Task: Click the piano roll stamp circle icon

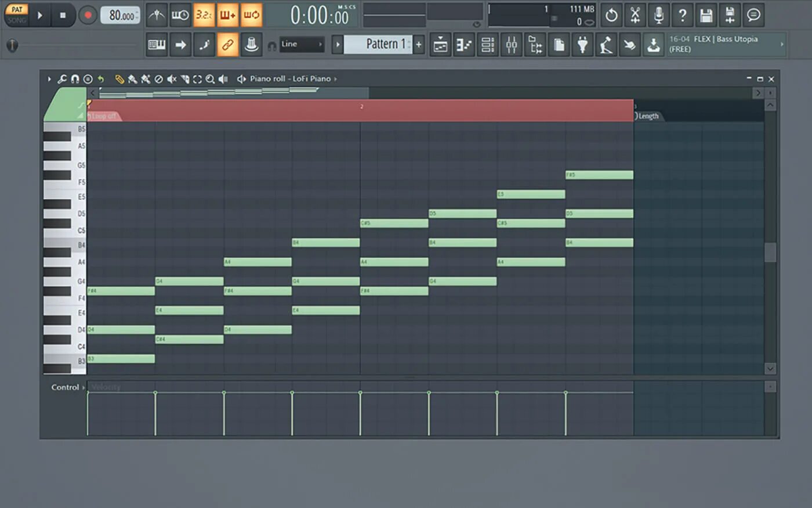Action: pos(88,79)
